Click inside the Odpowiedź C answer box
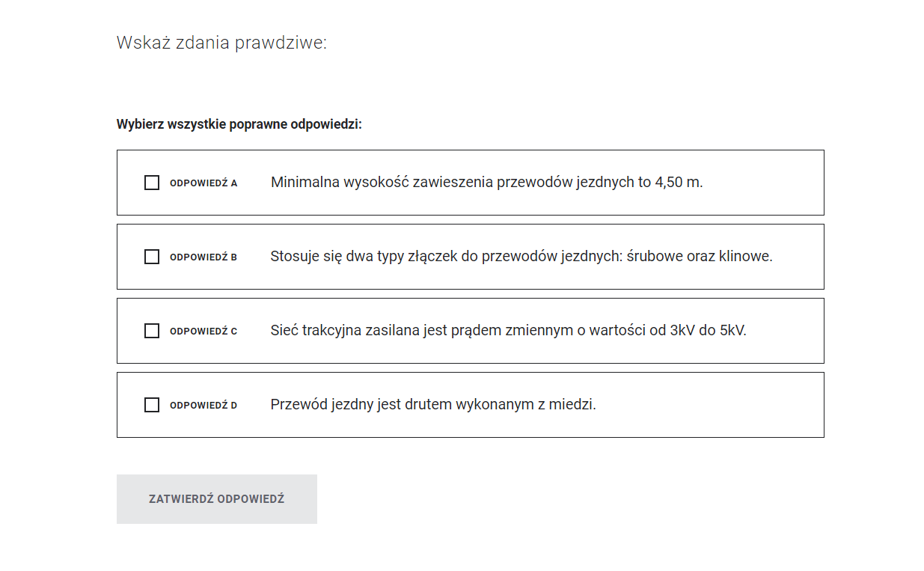 coord(470,330)
